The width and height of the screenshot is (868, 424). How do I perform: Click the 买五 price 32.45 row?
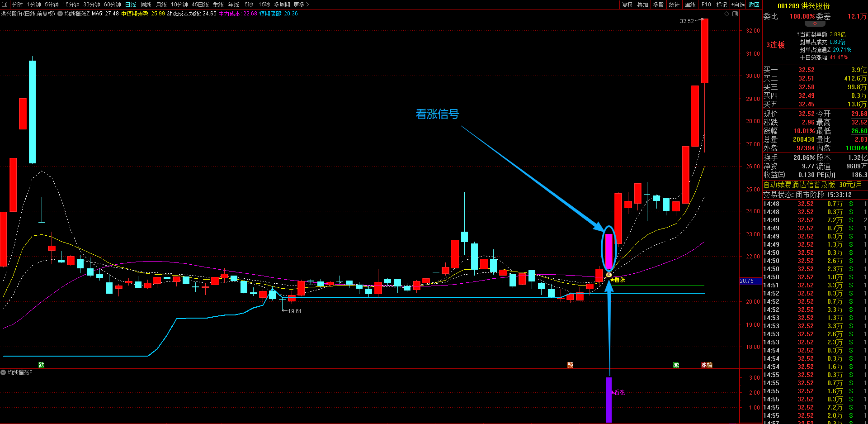[815, 104]
